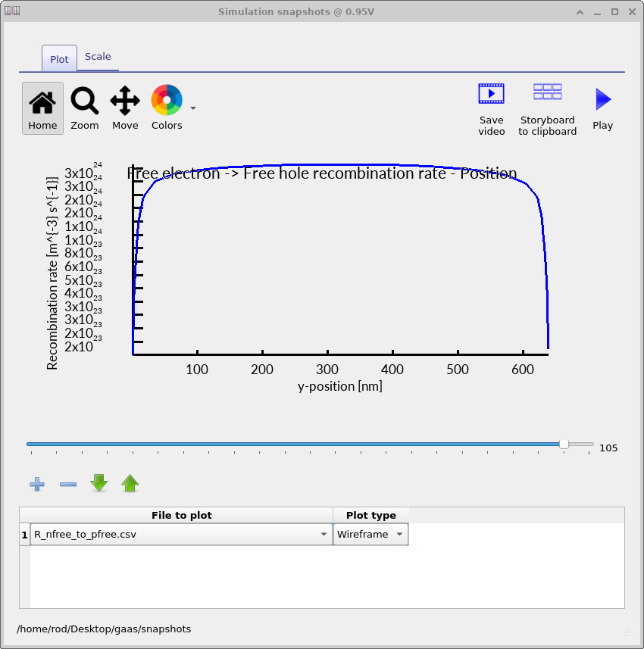Select the Move tool
The image size is (644, 649).
coord(124,108)
